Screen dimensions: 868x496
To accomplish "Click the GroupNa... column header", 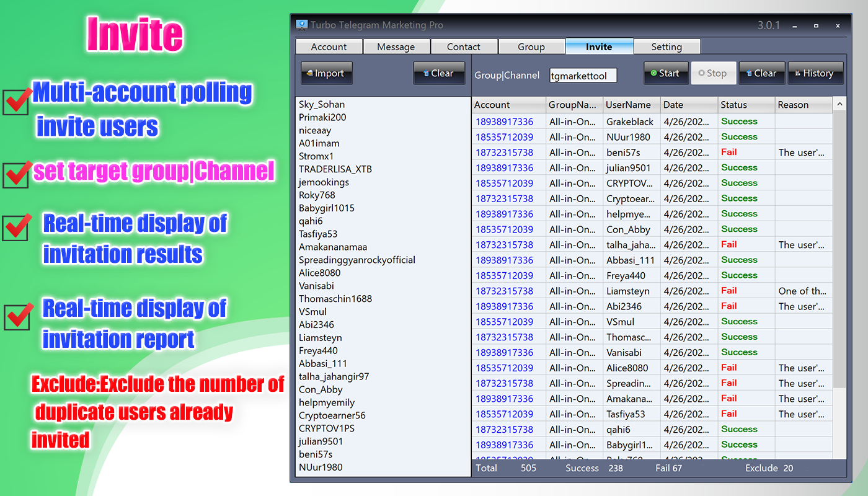I will 575,105.
